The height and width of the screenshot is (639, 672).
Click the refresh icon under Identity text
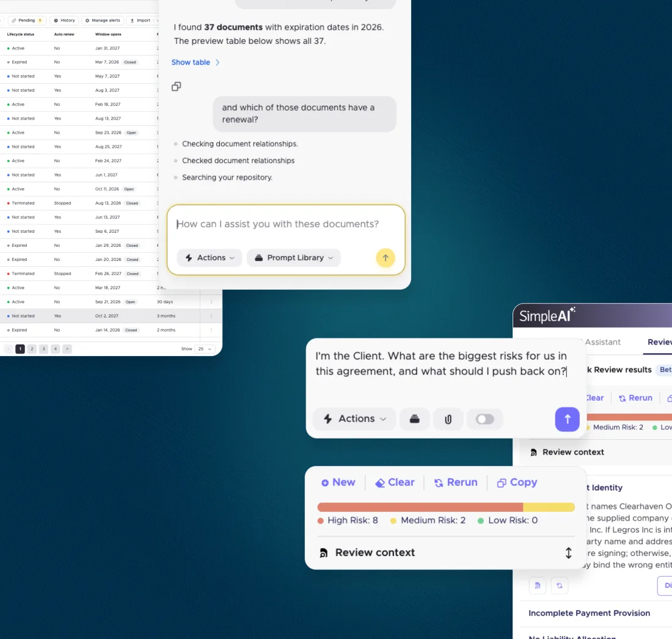[559, 585]
